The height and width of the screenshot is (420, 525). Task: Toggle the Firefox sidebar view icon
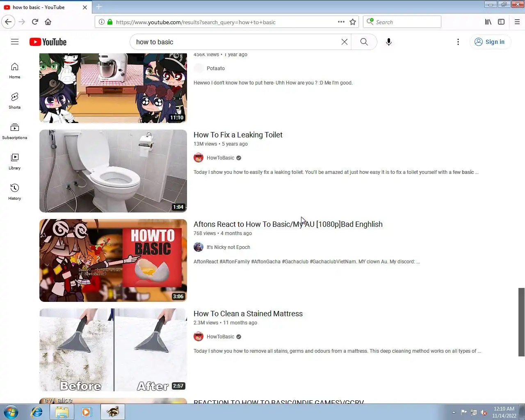tap(501, 22)
